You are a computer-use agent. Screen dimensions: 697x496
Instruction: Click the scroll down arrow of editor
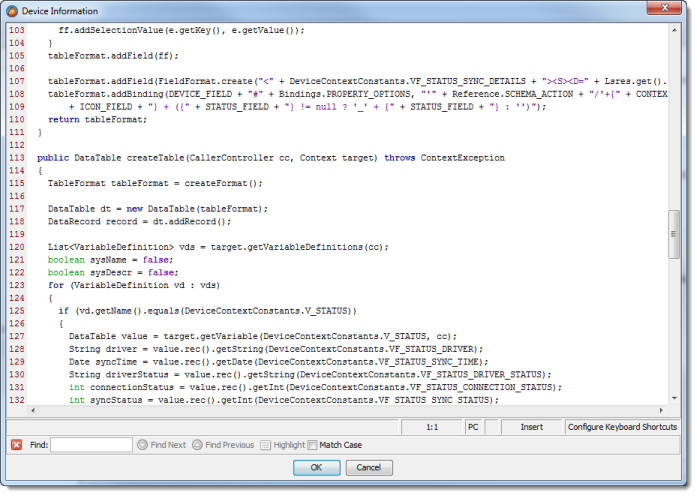point(674,399)
